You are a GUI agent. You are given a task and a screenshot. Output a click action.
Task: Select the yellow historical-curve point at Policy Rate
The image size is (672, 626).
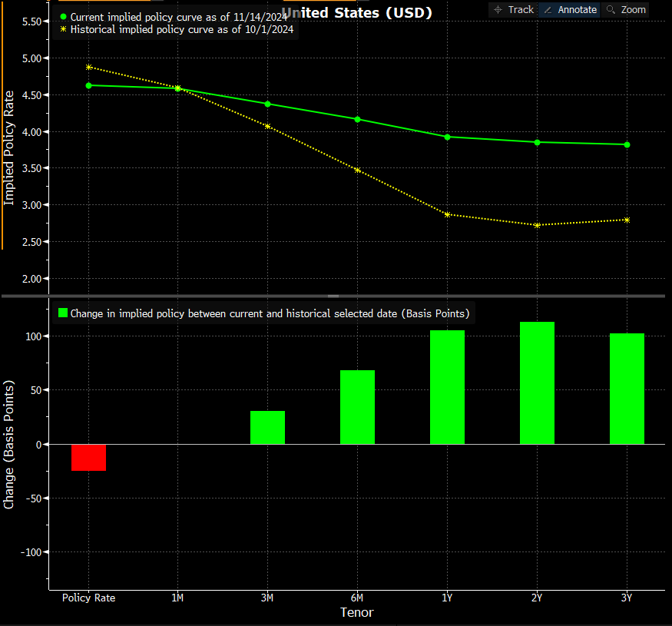point(89,68)
